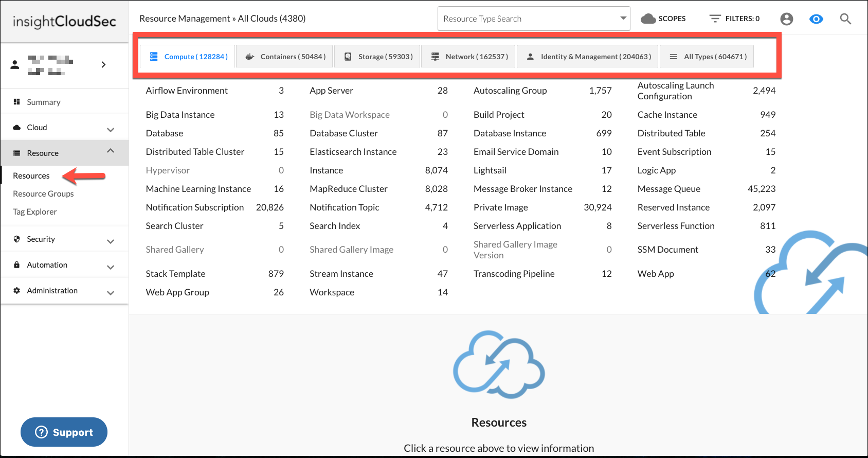Expand the user profile arrow
The width and height of the screenshot is (868, 458).
(x=103, y=64)
